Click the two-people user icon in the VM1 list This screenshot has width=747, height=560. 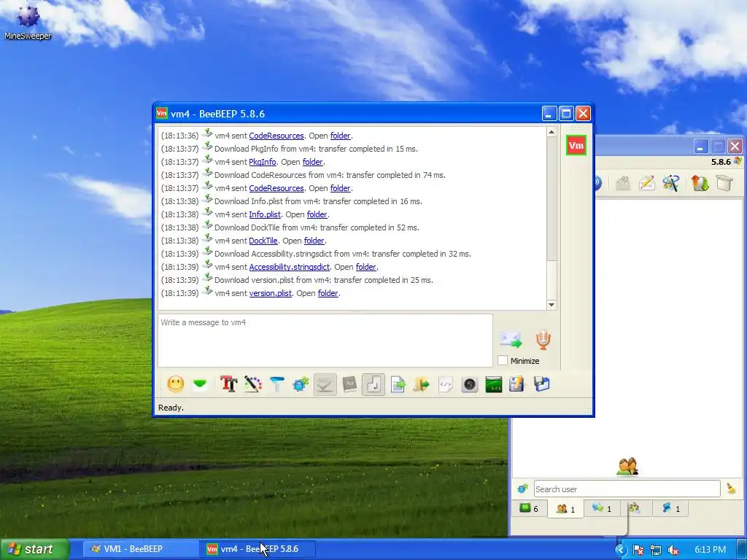[x=627, y=467]
